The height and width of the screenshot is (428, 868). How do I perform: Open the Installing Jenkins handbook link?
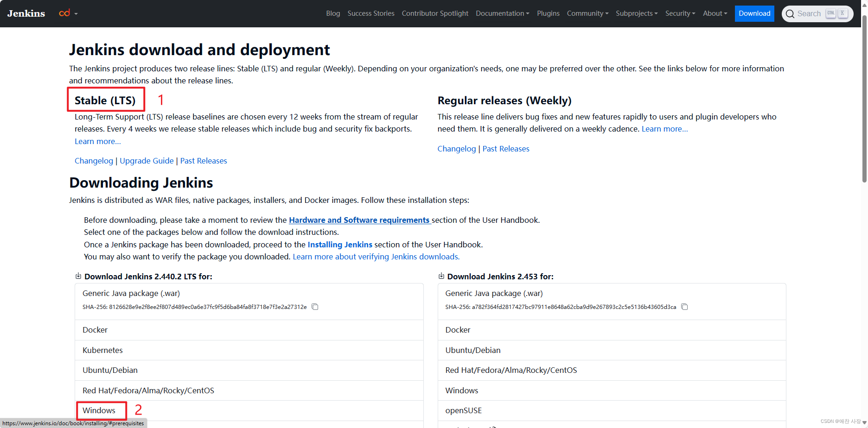point(340,244)
